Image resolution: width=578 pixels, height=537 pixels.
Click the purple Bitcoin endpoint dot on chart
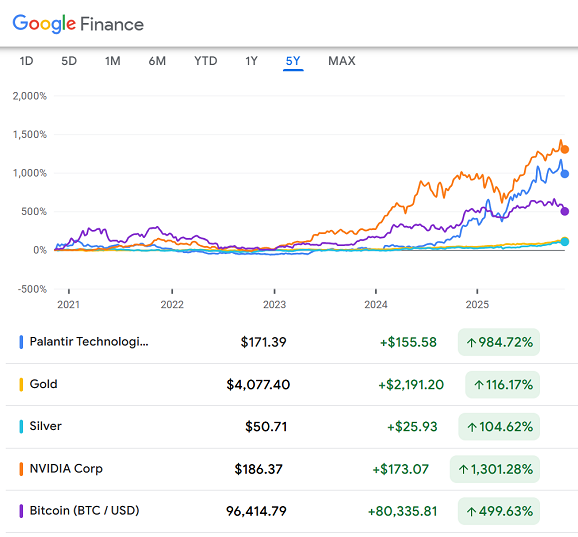(565, 211)
